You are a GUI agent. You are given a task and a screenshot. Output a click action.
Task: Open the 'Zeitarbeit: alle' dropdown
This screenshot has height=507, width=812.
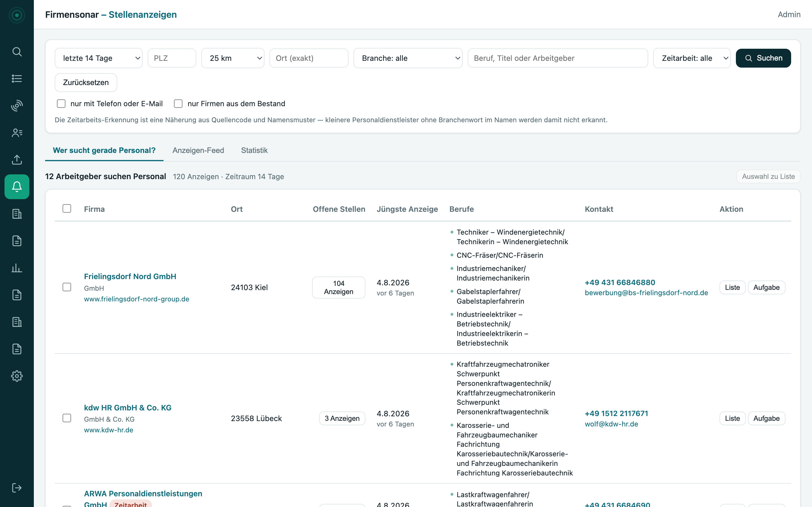[692, 58]
